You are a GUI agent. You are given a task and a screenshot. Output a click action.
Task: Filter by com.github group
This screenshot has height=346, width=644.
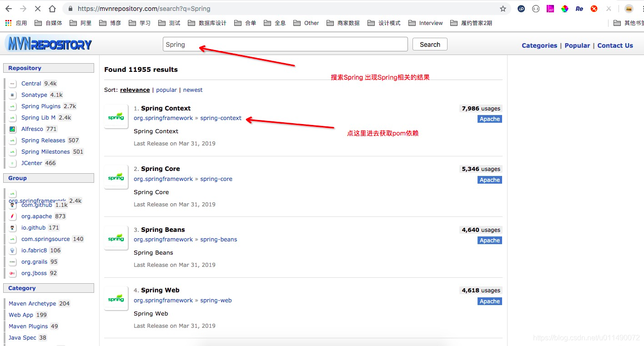click(37, 205)
